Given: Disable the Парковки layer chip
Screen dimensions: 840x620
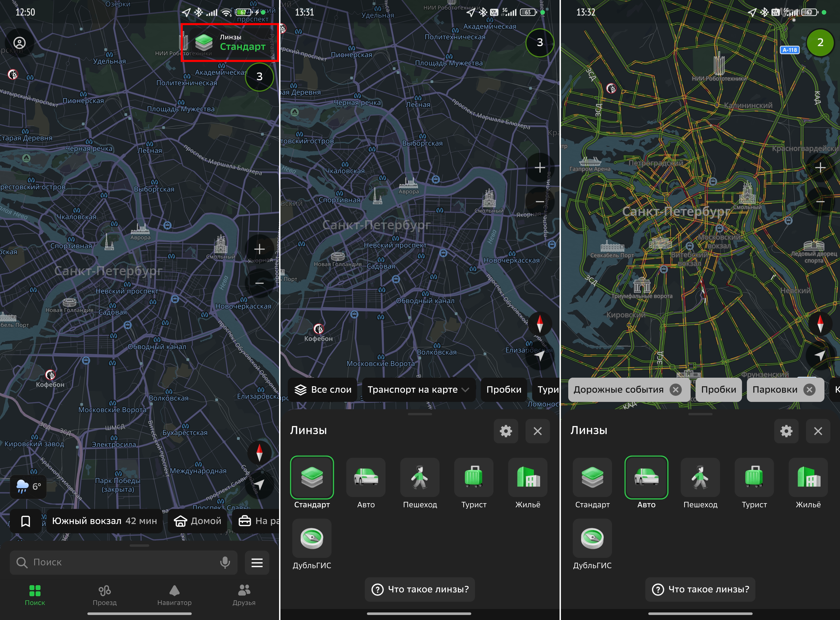Looking at the screenshot, I should [x=810, y=390].
